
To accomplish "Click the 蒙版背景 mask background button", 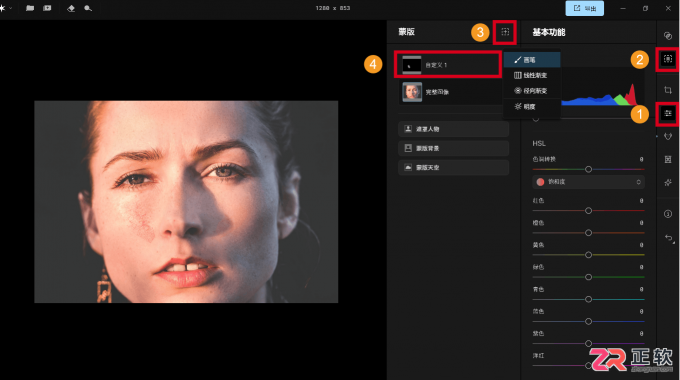I will [453, 148].
